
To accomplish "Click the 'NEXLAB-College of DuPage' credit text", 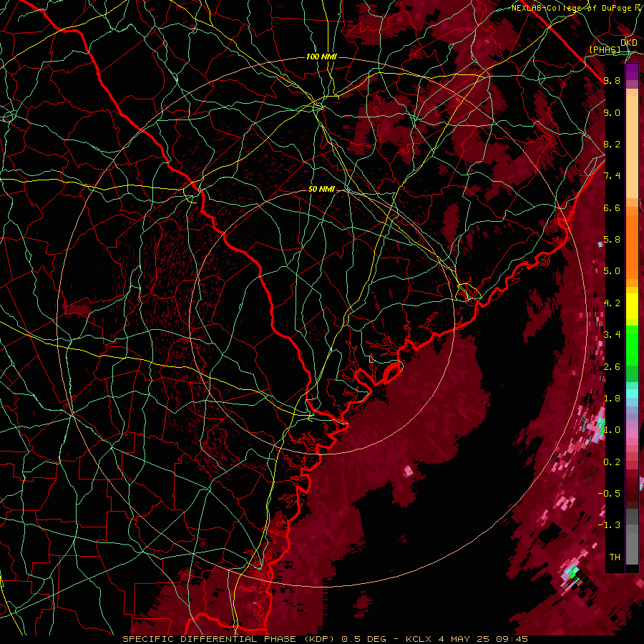I will [572, 8].
